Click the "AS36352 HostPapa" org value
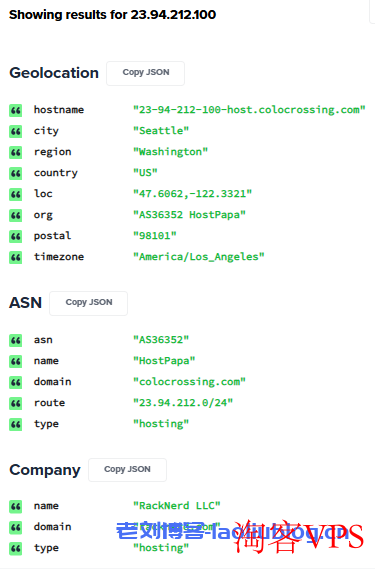Image resolution: width=375 pixels, height=569 pixels. pos(189,214)
